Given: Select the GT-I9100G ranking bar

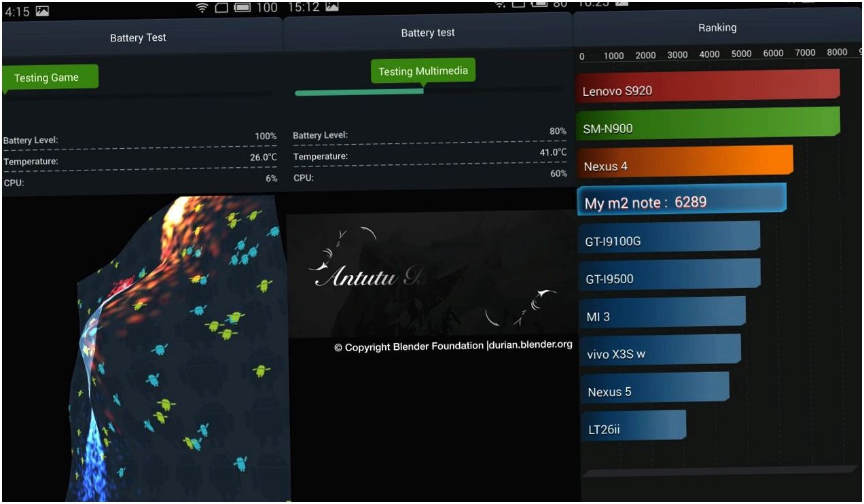Looking at the screenshot, I should tap(669, 238).
